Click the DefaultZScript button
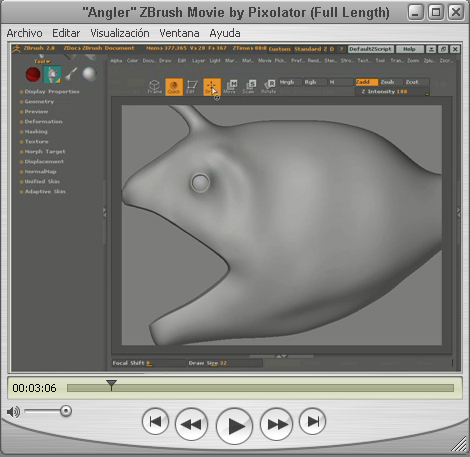 370,49
